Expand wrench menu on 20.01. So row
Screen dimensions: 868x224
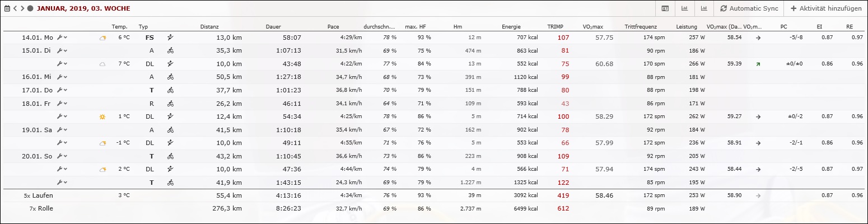(62, 156)
